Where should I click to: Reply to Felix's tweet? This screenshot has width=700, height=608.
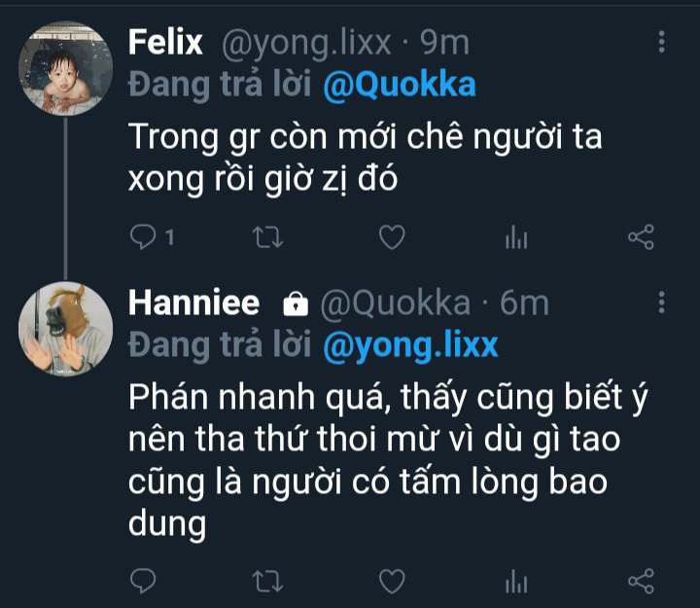click(144, 237)
